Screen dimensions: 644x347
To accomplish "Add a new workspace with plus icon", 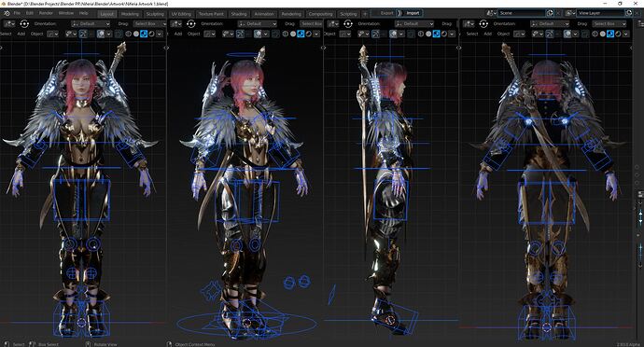I will (365, 14).
